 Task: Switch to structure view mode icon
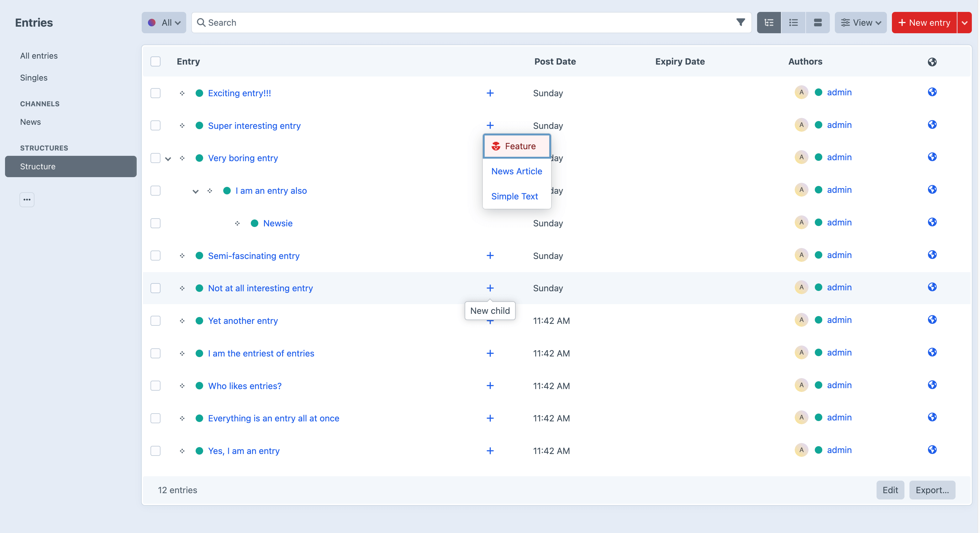(x=768, y=23)
